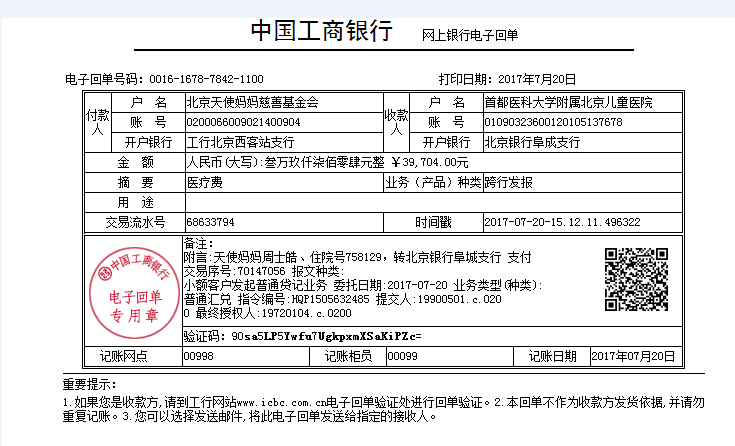Click instruction number HQP1505632485

point(330,299)
